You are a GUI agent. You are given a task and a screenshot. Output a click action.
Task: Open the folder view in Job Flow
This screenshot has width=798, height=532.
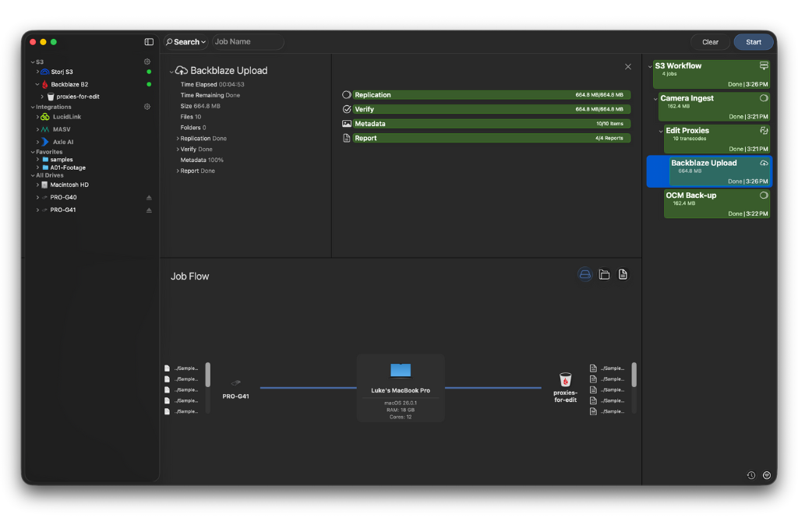[604, 274]
